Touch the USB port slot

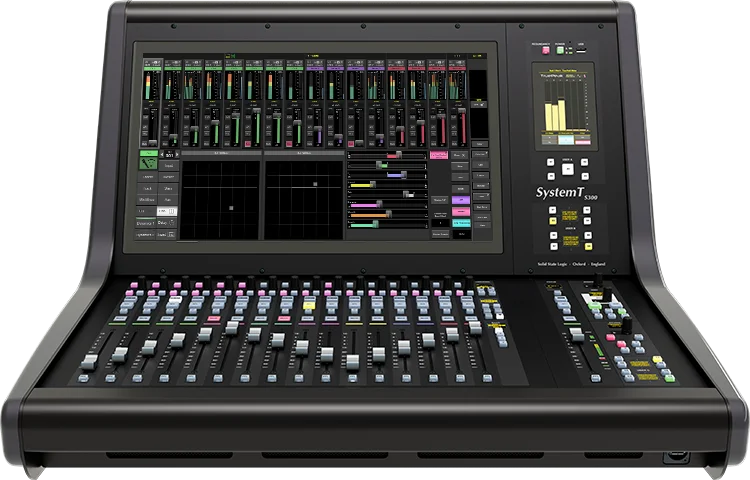click(581, 49)
